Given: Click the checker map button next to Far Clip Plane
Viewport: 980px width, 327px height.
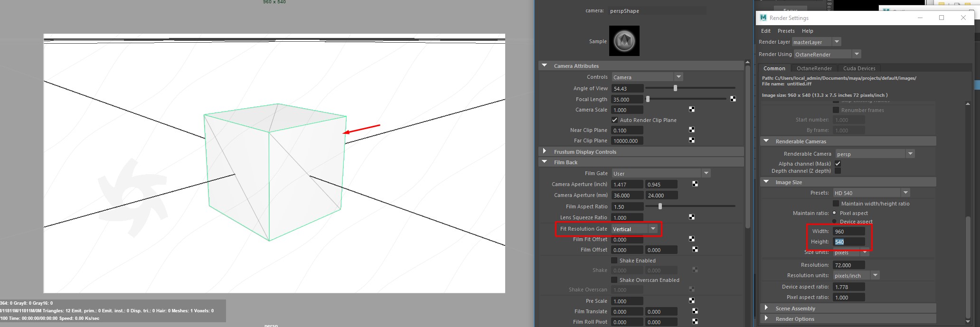Looking at the screenshot, I should (x=692, y=140).
